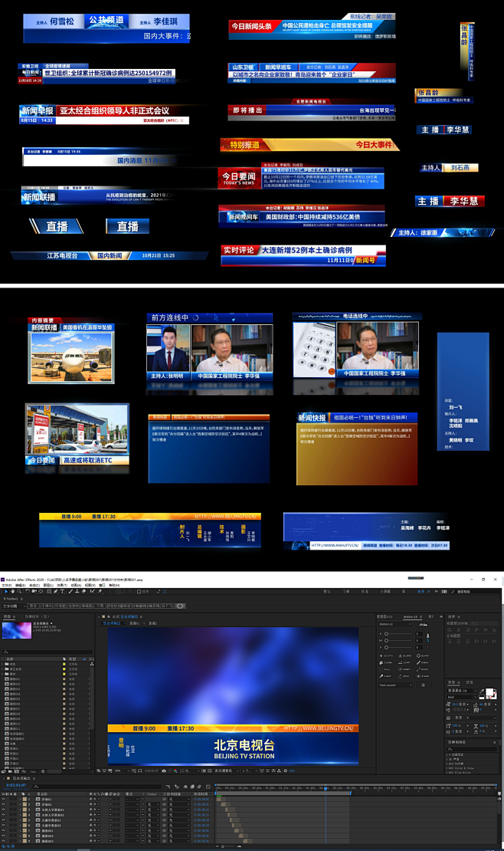Toggle the Snapping (对齐) checkbox in toolbar
This screenshot has height=851, width=504.
[139, 591]
